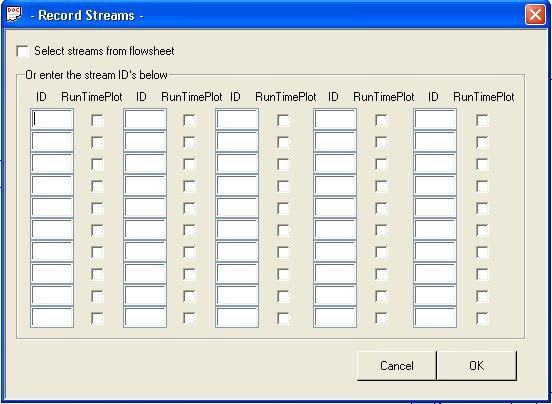552x404 pixels.
Task: Focus the first ID field in first column
Action: pyautogui.click(x=52, y=119)
